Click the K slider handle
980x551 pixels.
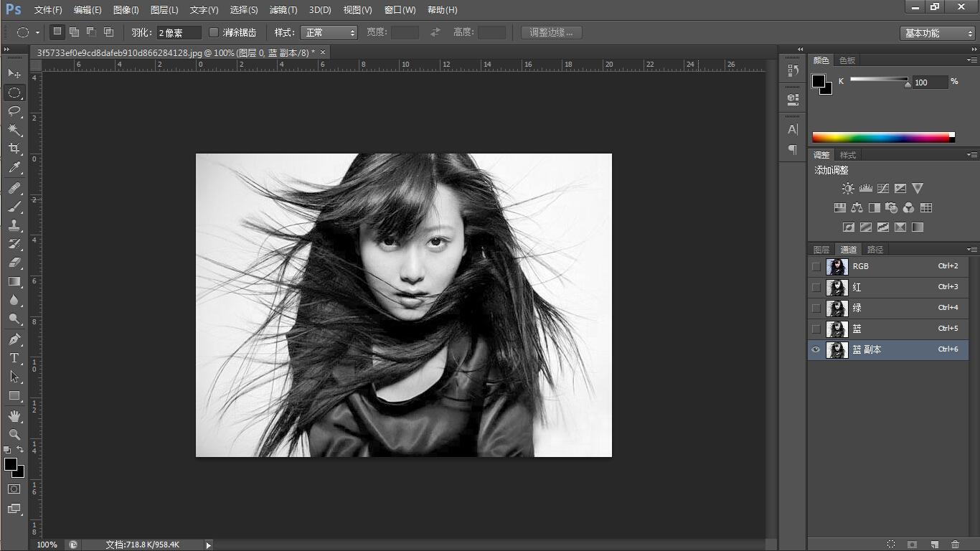pyautogui.click(x=908, y=84)
